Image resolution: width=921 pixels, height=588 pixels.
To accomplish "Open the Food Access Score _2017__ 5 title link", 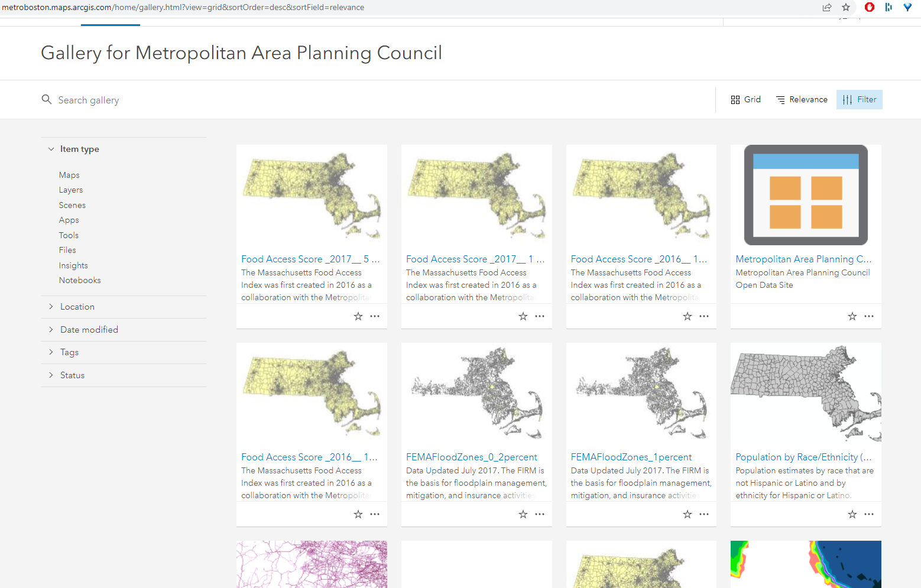I will tap(310, 259).
